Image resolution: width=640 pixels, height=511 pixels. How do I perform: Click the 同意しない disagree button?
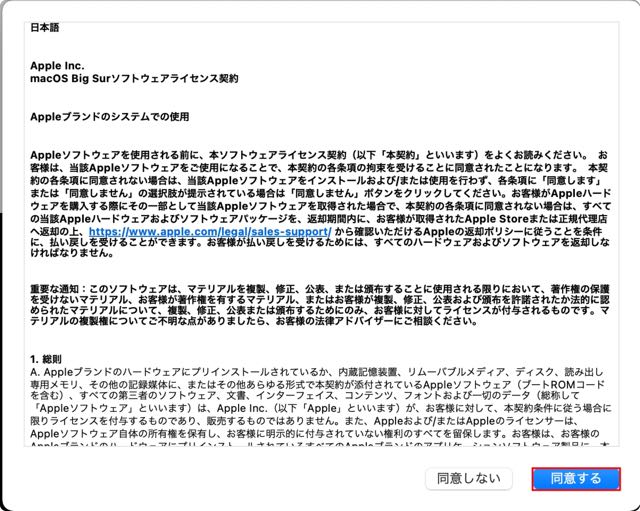469,478
